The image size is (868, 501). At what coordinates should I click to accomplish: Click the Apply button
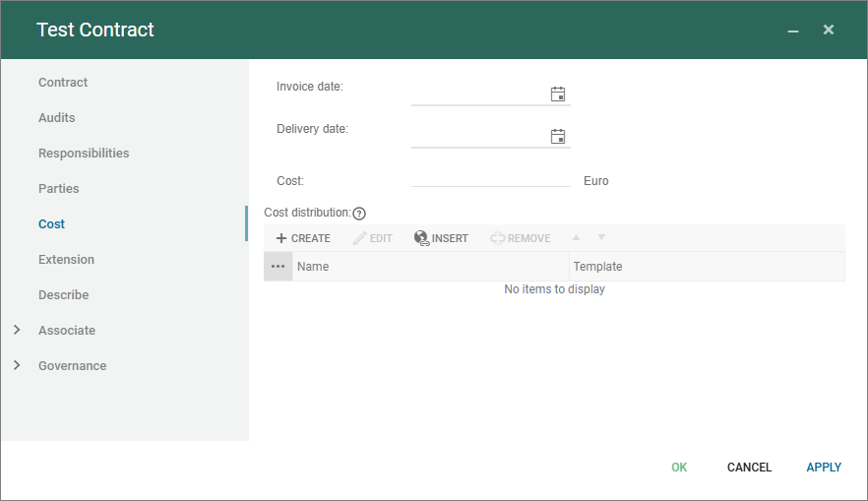tap(824, 468)
